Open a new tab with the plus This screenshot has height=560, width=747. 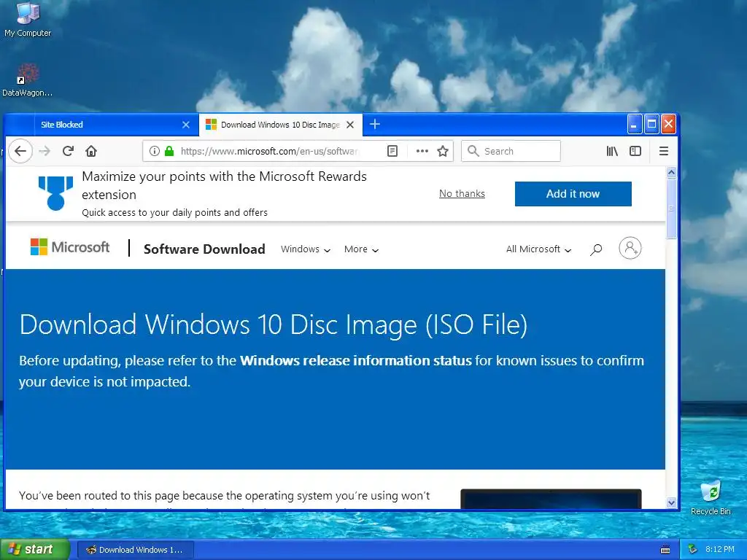tap(375, 124)
